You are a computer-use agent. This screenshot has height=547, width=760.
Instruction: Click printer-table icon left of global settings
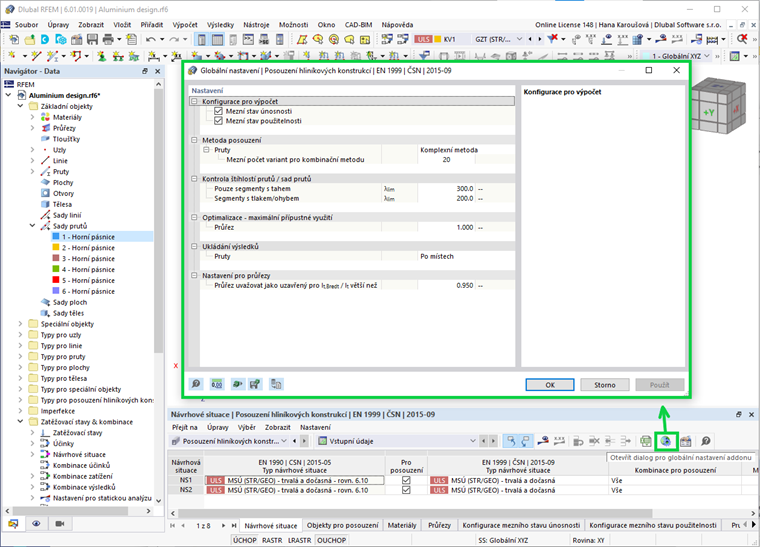pyautogui.click(x=646, y=441)
